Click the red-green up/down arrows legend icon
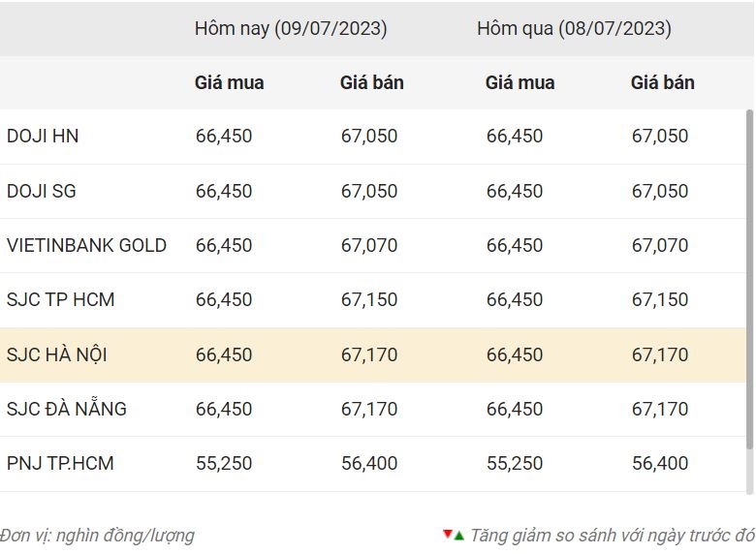 pyautogui.click(x=454, y=535)
